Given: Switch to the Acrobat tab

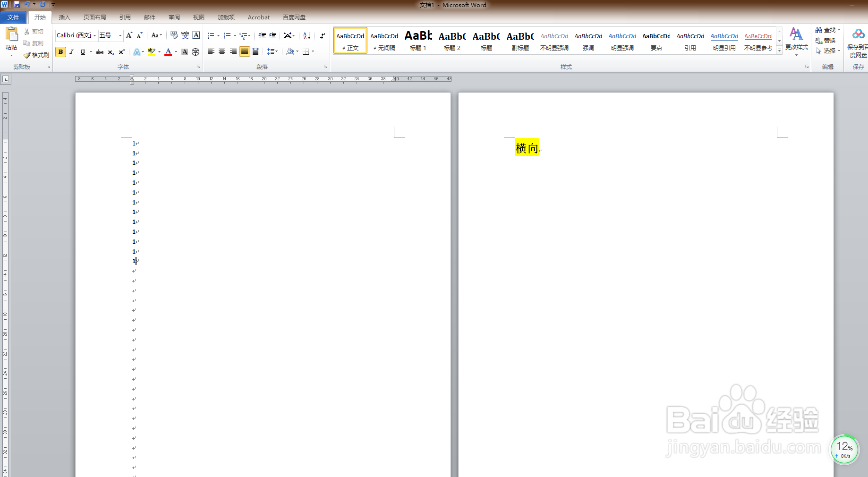Looking at the screenshot, I should (259, 17).
